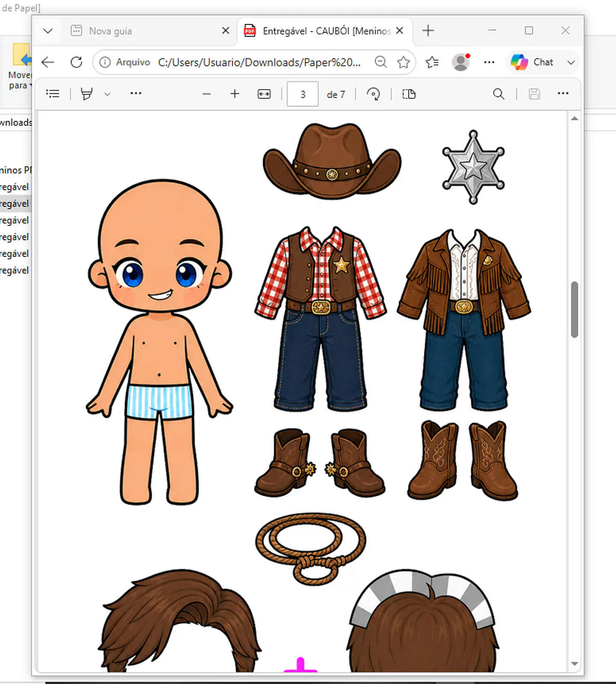Switch PDF page view layout
This screenshot has width=616, height=684.
409,94
